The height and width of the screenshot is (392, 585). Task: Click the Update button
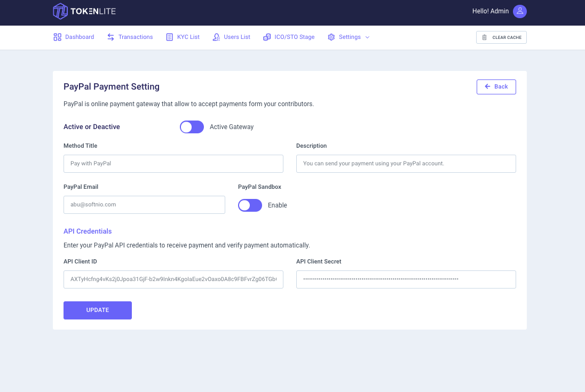[97, 310]
